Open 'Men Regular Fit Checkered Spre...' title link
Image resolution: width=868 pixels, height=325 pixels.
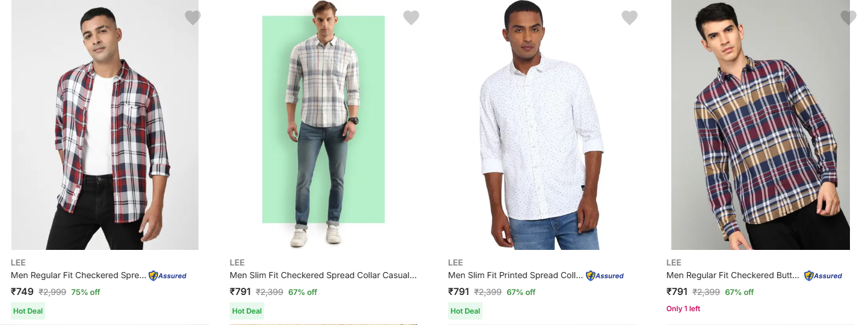pos(78,276)
